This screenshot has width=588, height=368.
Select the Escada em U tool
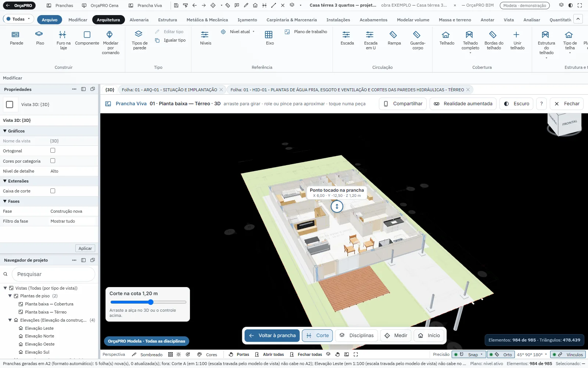pyautogui.click(x=370, y=40)
